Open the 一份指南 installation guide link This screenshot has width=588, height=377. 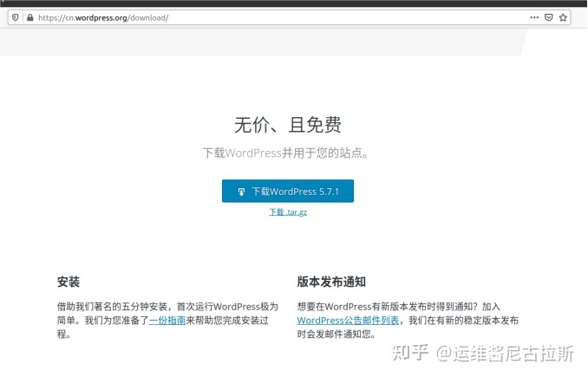point(167,321)
